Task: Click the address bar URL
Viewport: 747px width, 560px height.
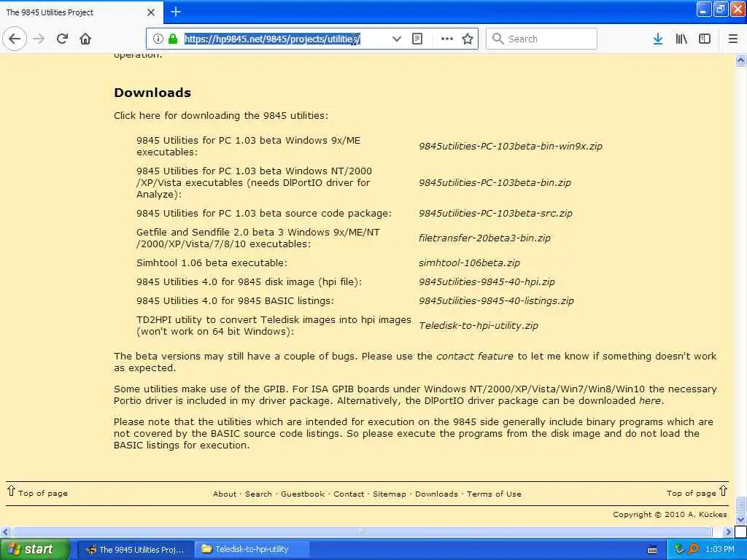Action: coord(273,39)
